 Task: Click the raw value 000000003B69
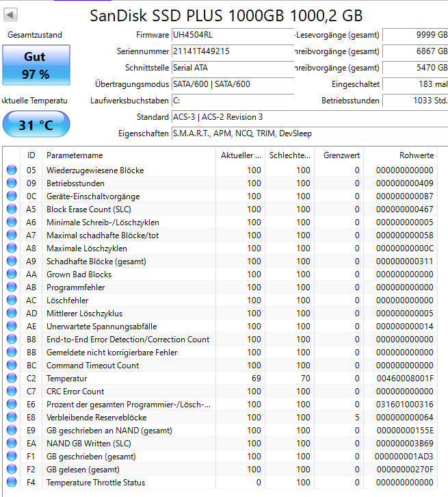coord(405,443)
